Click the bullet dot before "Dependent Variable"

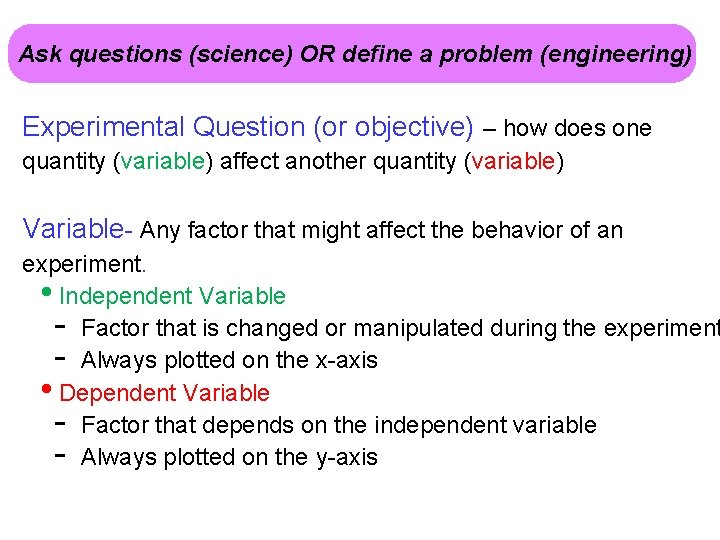[x=52, y=392]
